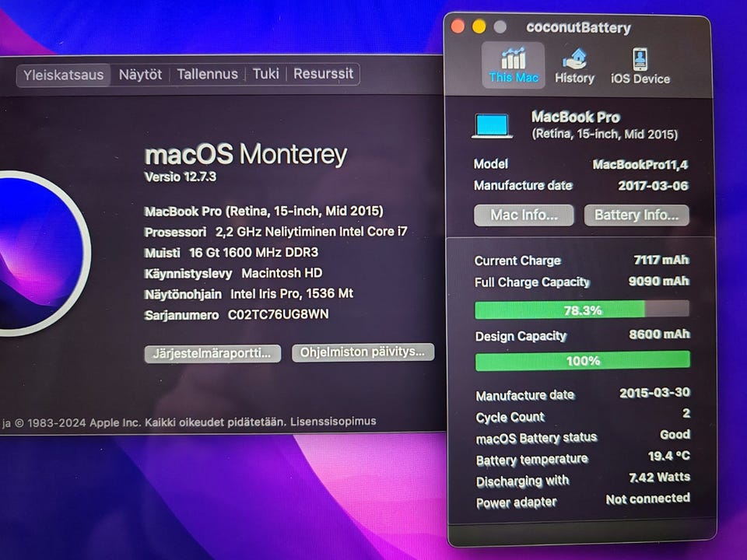Image resolution: width=747 pixels, height=560 pixels.
Task: Click Discharging with value 7.42 Watts
Action: click(659, 477)
